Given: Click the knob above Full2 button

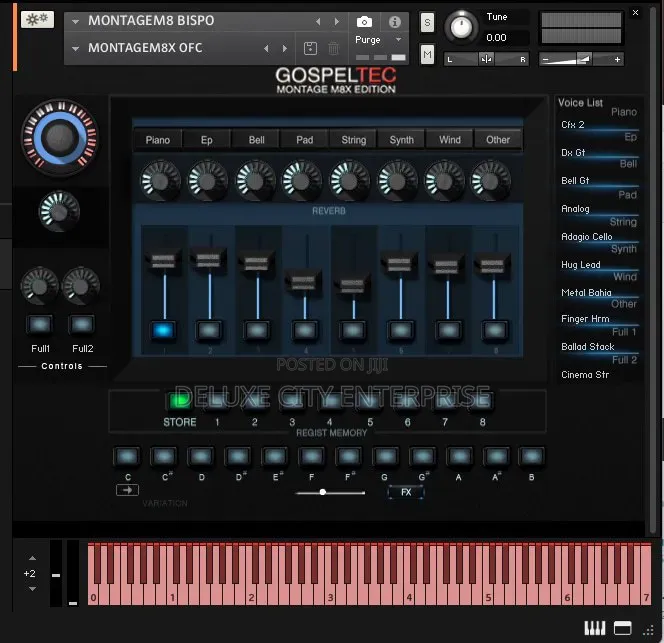Looking at the screenshot, I should pos(81,286).
